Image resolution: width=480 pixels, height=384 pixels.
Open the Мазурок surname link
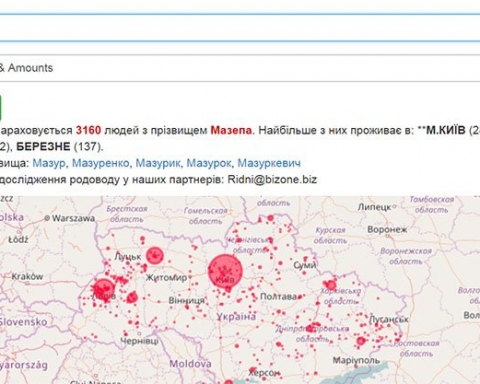coord(209,163)
